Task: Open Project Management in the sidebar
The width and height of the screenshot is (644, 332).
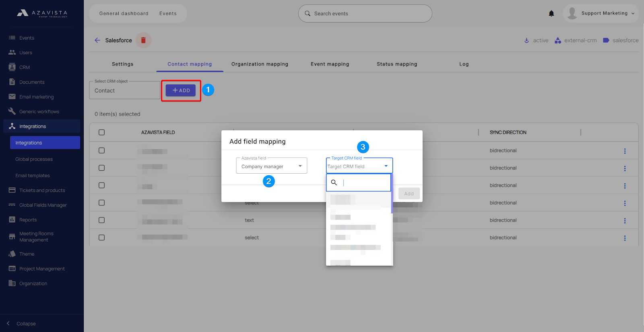Action: coord(42,269)
